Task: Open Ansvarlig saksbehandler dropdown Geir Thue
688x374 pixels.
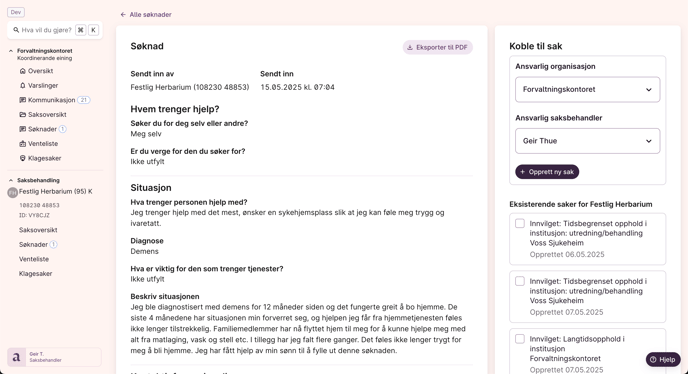Action: click(x=588, y=141)
